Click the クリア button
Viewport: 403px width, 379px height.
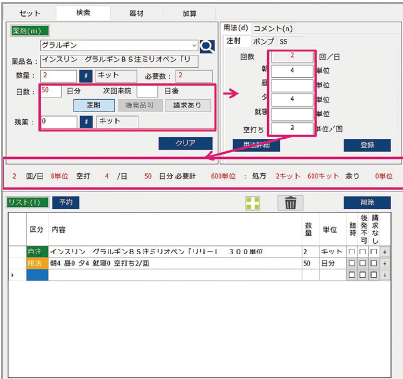[x=185, y=143]
